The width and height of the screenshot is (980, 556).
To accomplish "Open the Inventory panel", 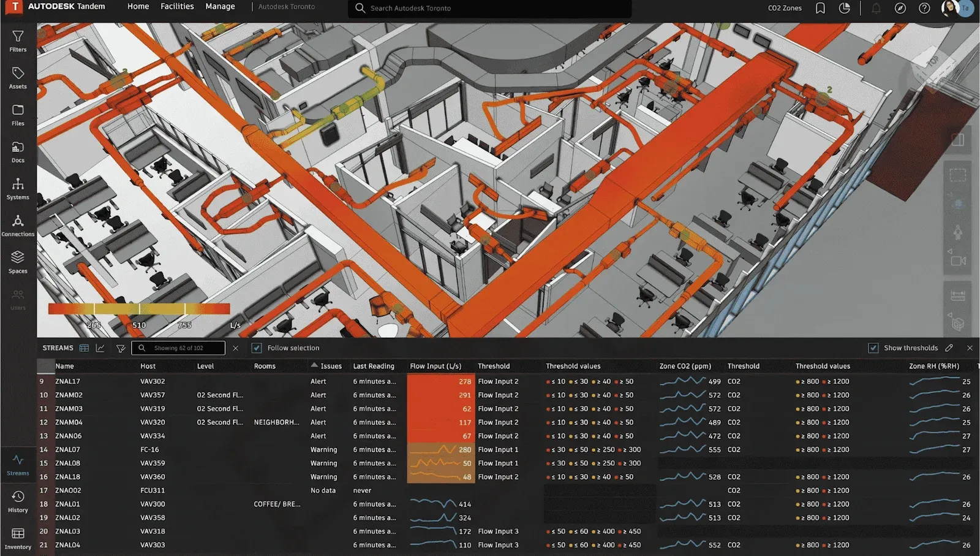I will (x=18, y=538).
